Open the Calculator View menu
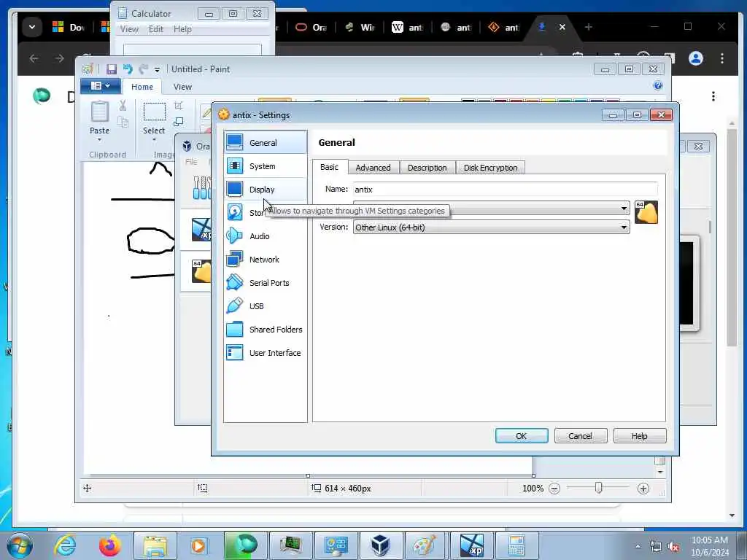747x560 pixels. pyautogui.click(x=129, y=29)
